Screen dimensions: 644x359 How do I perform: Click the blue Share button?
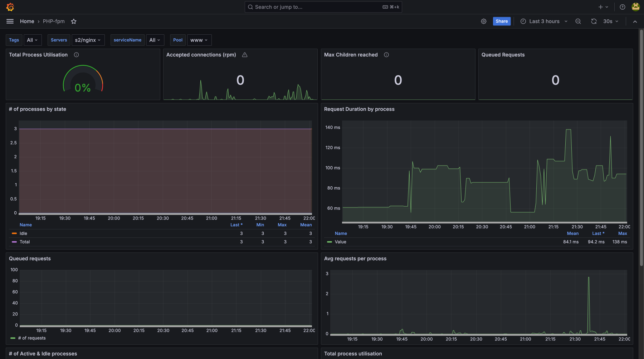pyautogui.click(x=502, y=21)
